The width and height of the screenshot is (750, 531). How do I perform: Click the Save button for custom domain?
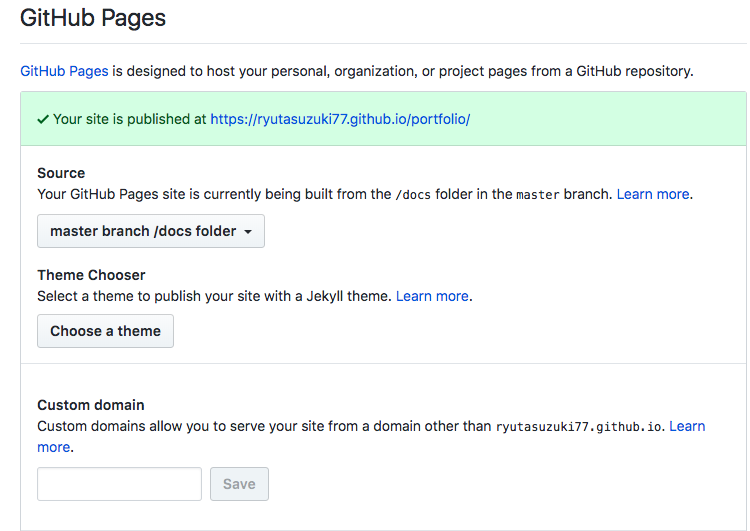239,484
